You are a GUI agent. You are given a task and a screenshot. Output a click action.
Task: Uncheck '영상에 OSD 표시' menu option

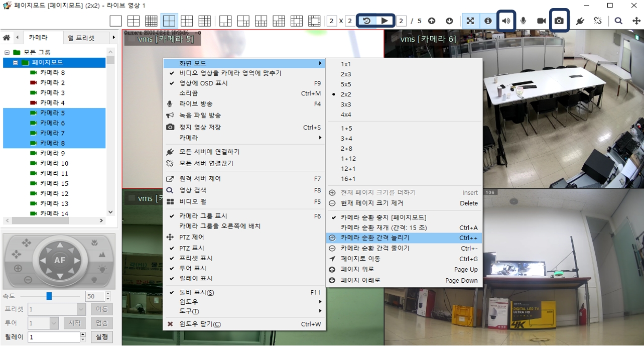point(203,83)
